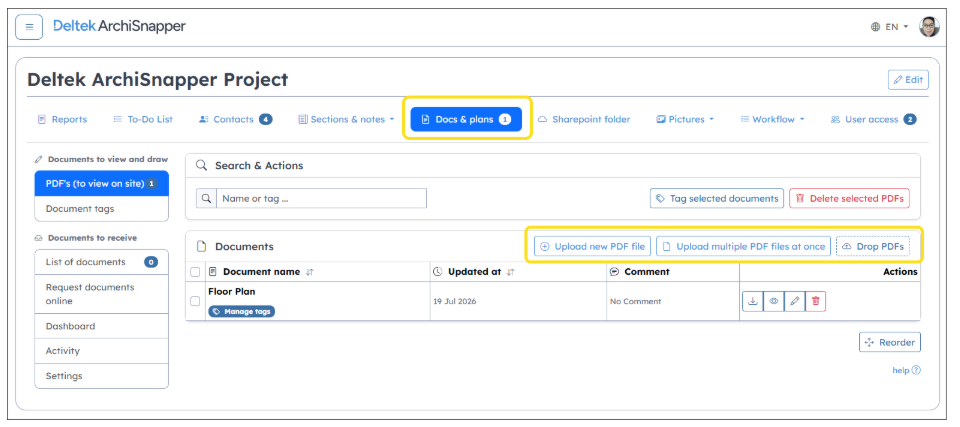Click the Drop PDFs area

pyautogui.click(x=874, y=246)
